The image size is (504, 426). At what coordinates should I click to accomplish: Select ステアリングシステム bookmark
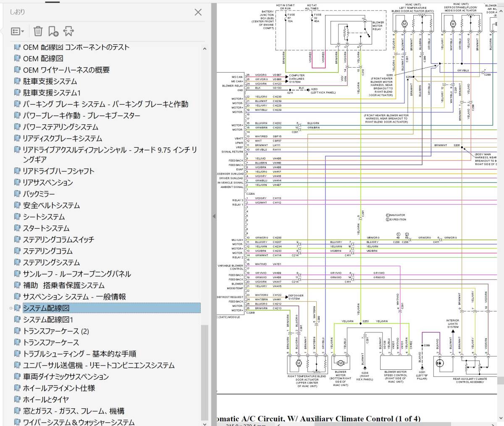(x=51, y=262)
